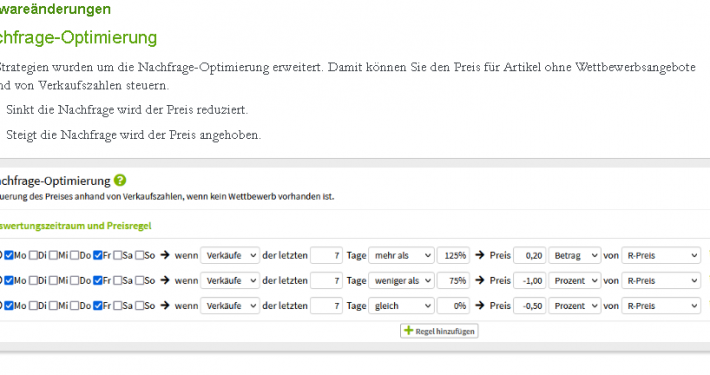Click 'Steigt die Nachfrage wird der Preis angehoben.'
Screen dimensions: 710x375
pyautogui.click(x=134, y=135)
